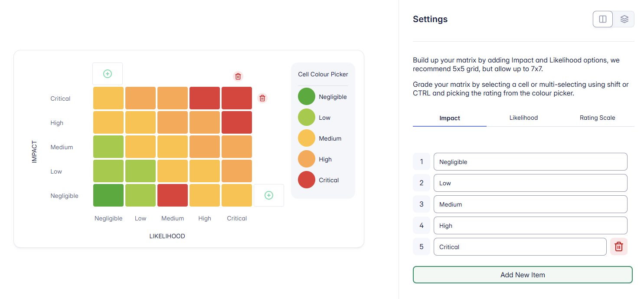
Task: Delete the Critical impact row with its trash icon
Action: point(262,98)
